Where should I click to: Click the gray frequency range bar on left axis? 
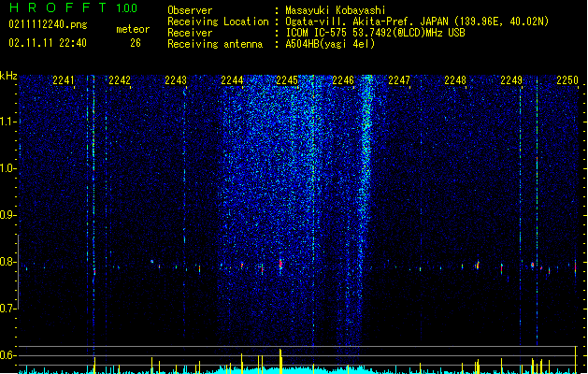[18, 272]
